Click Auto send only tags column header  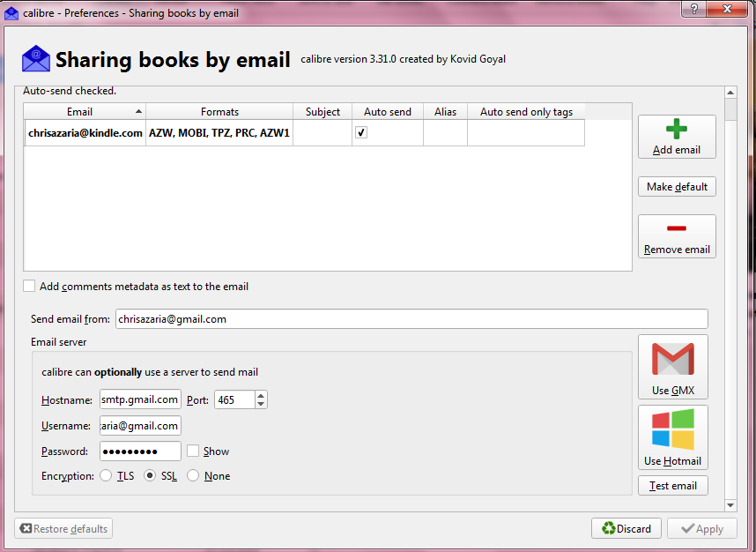coord(526,111)
